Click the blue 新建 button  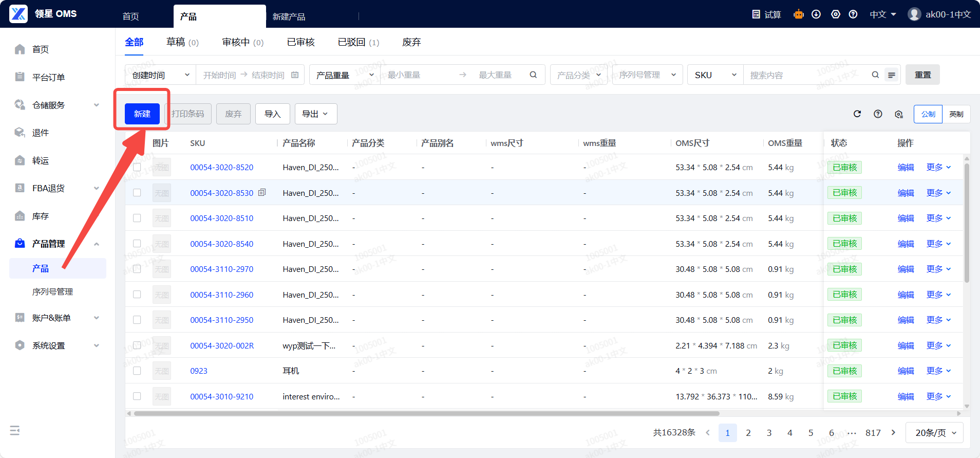click(142, 114)
